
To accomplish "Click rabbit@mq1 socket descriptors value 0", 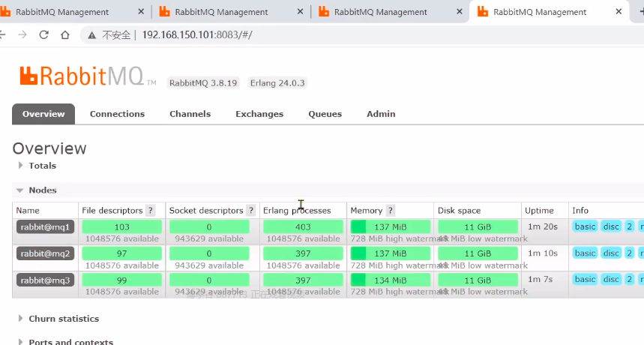I will click(x=209, y=226).
